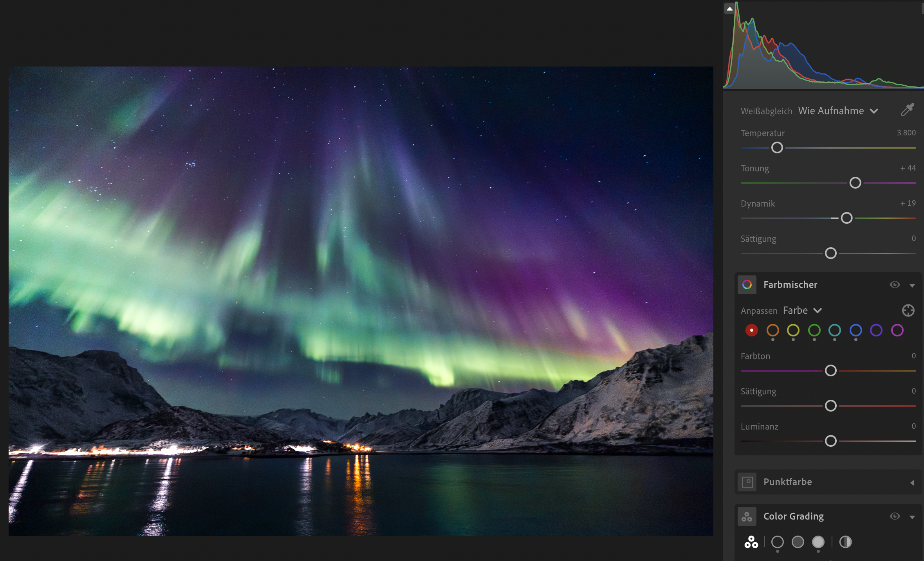Collapse the Farbmischer panel arrow
This screenshot has width=924, height=561.
[912, 286]
